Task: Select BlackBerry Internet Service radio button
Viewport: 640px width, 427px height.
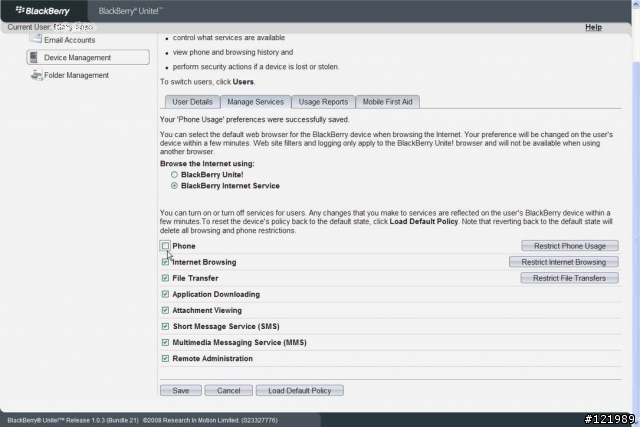Action: coord(174,186)
